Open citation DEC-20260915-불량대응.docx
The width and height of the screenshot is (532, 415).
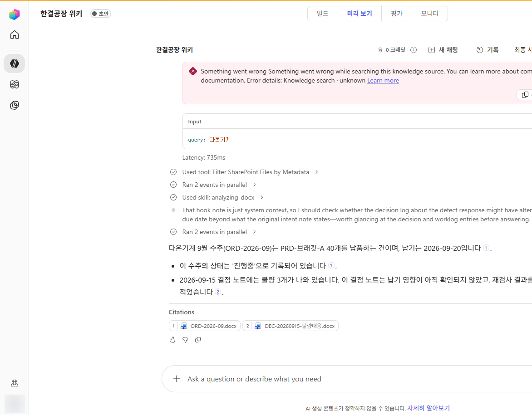(291, 326)
